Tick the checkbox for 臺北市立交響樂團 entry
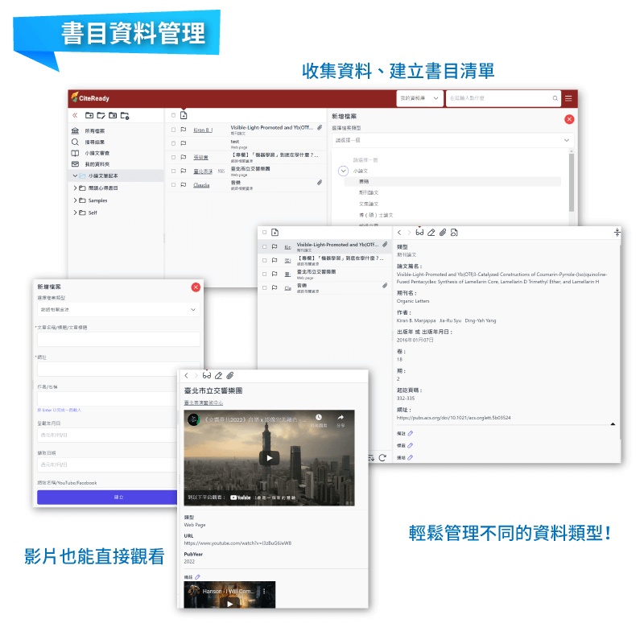 (x=173, y=171)
